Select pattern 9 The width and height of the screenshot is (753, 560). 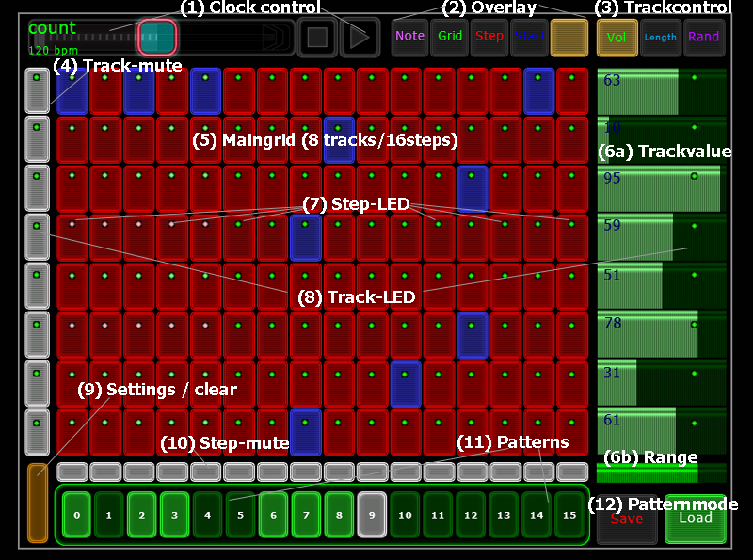[x=373, y=516]
